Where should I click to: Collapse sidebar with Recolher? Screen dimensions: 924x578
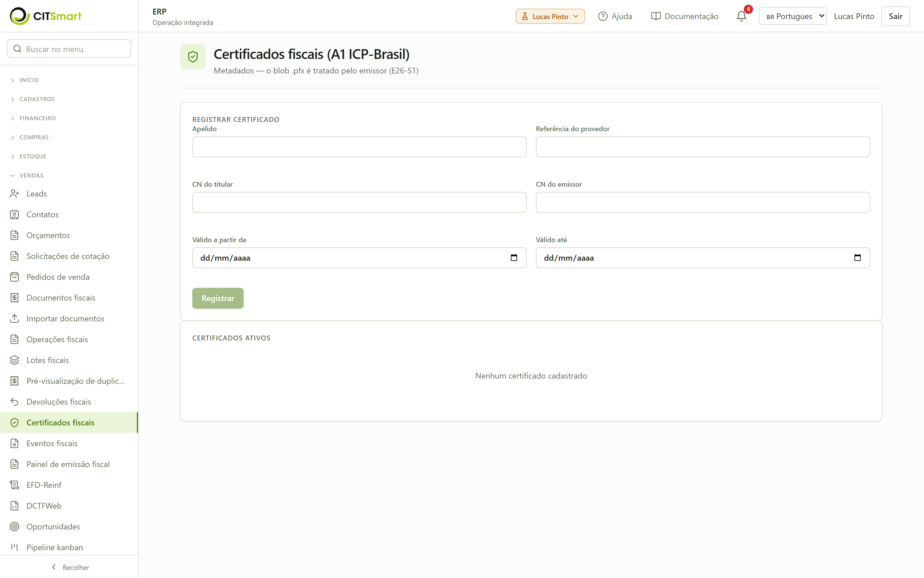pos(70,567)
